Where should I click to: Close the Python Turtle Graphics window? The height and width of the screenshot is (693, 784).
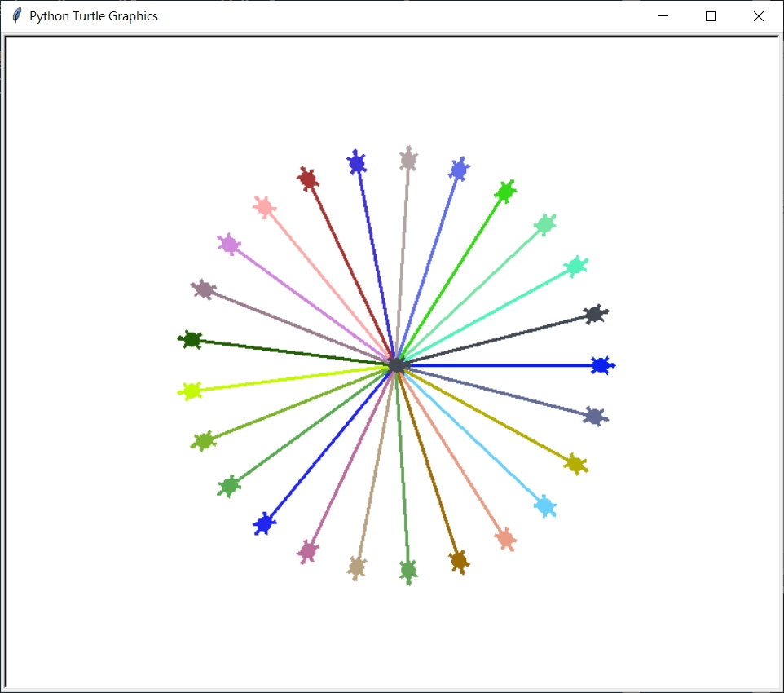point(759,16)
